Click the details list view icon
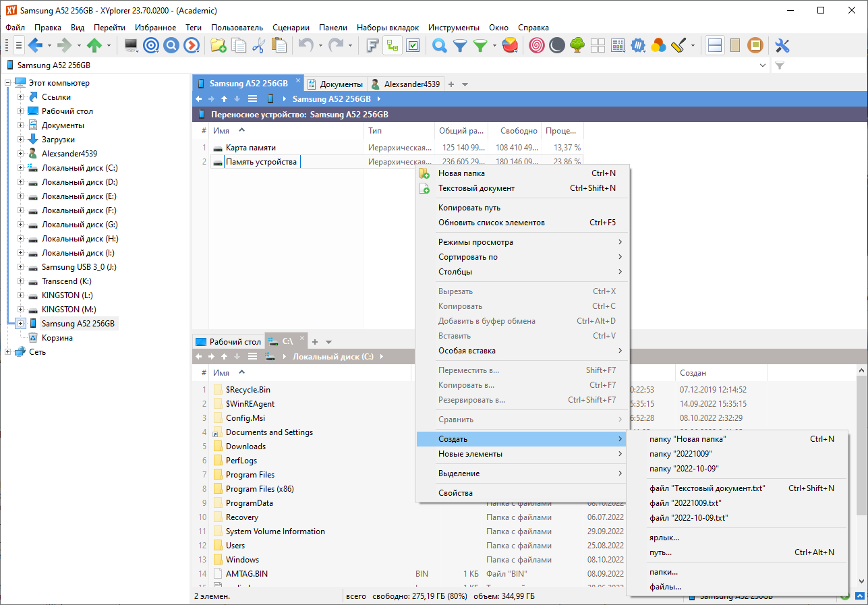Screen dimensions: 868x605 pyautogui.click(x=618, y=45)
